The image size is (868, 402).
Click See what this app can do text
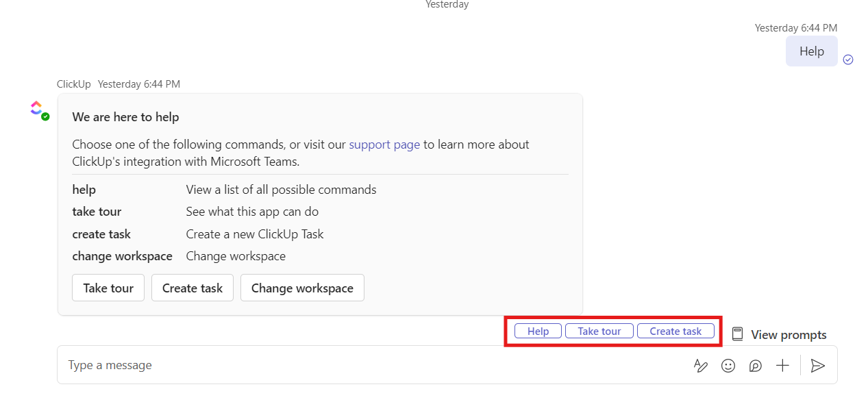point(252,212)
